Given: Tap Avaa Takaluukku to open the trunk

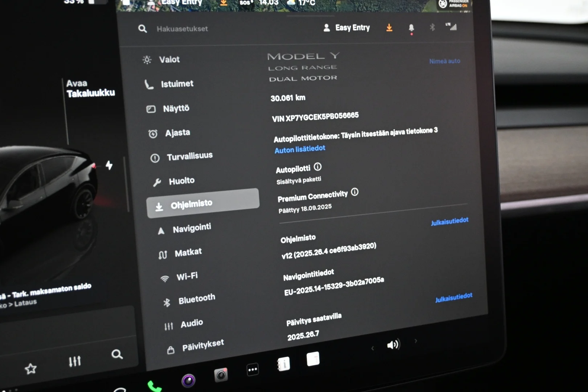Looking at the screenshot, I should point(90,89).
